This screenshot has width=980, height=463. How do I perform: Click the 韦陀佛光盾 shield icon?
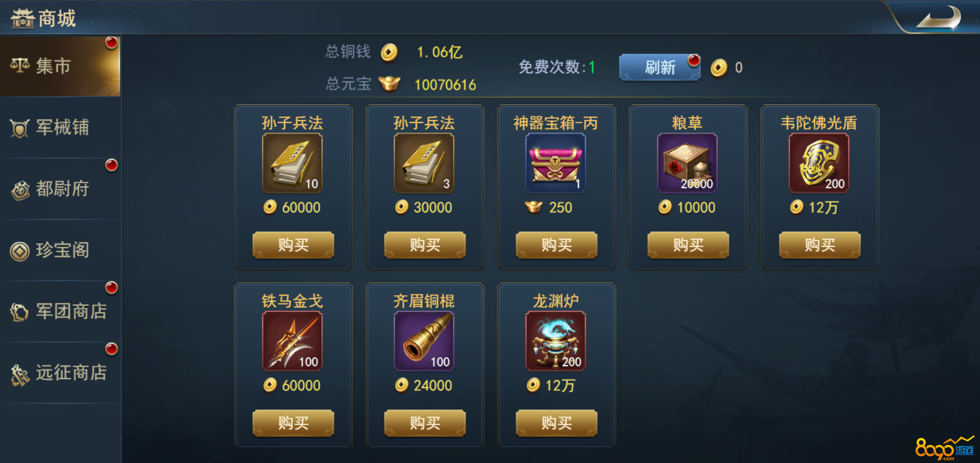[819, 163]
